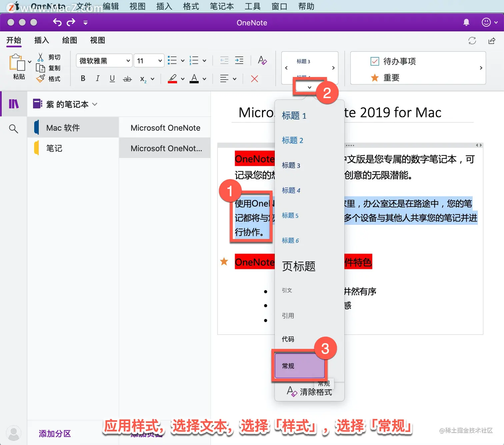
Task: Click the Paste clipboard icon
Action: click(x=17, y=63)
